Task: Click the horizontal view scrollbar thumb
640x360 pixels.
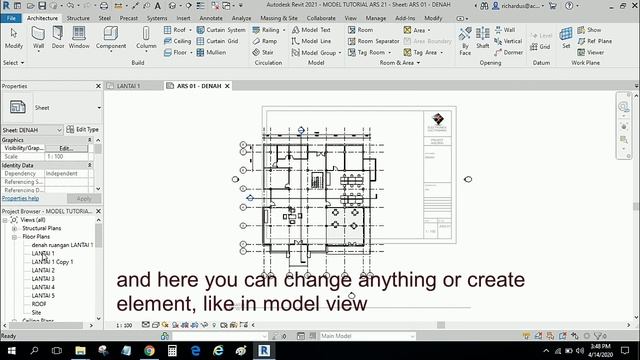Action: (x=441, y=325)
